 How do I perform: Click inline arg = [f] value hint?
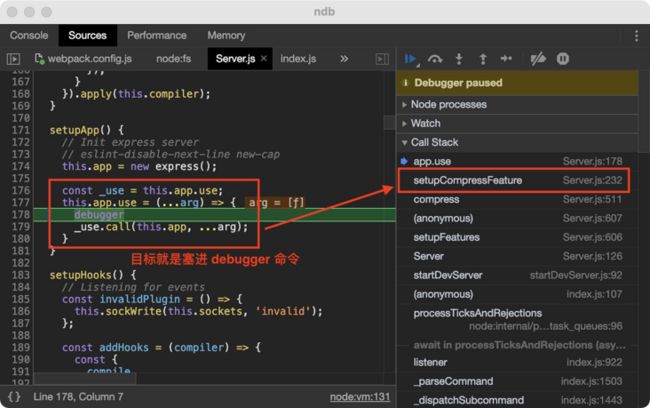point(276,203)
